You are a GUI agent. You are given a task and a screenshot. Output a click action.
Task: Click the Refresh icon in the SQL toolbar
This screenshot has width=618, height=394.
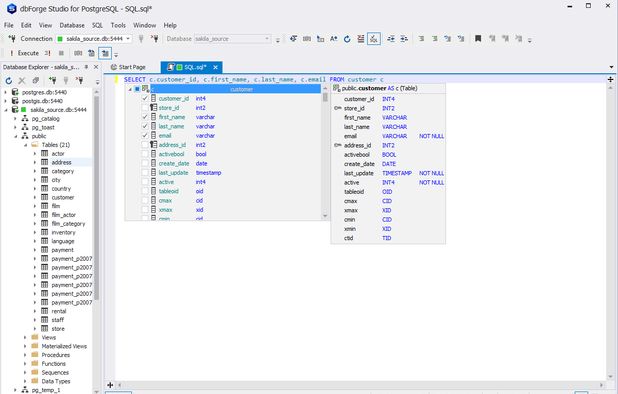coord(347,39)
